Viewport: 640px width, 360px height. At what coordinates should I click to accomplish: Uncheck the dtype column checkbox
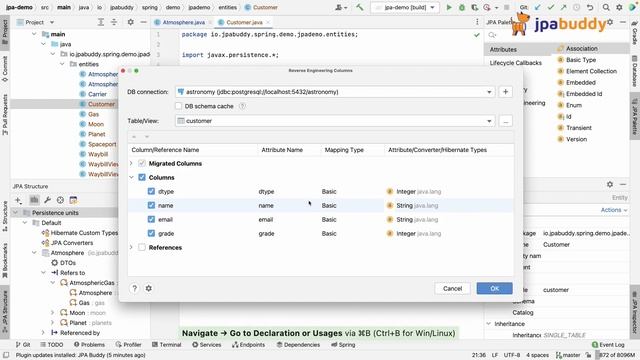pyautogui.click(x=151, y=191)
